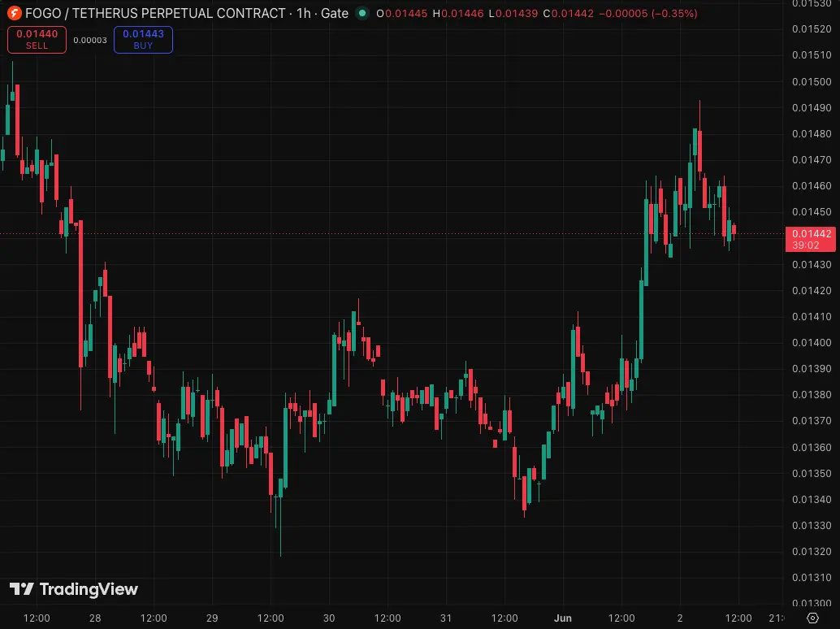Open chart settings gear icon
Screen dimensions: 840x629
point(812,618)
